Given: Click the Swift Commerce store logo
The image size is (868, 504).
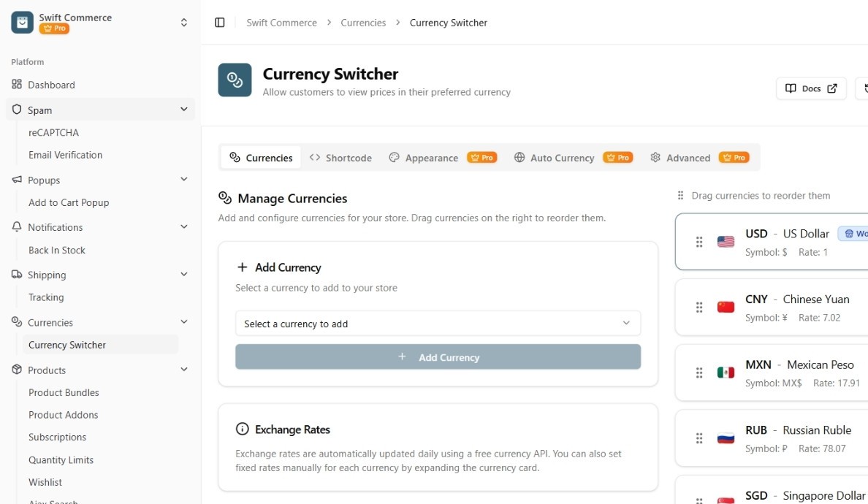Looking at the screenshot, I should [x=23, y=23].
